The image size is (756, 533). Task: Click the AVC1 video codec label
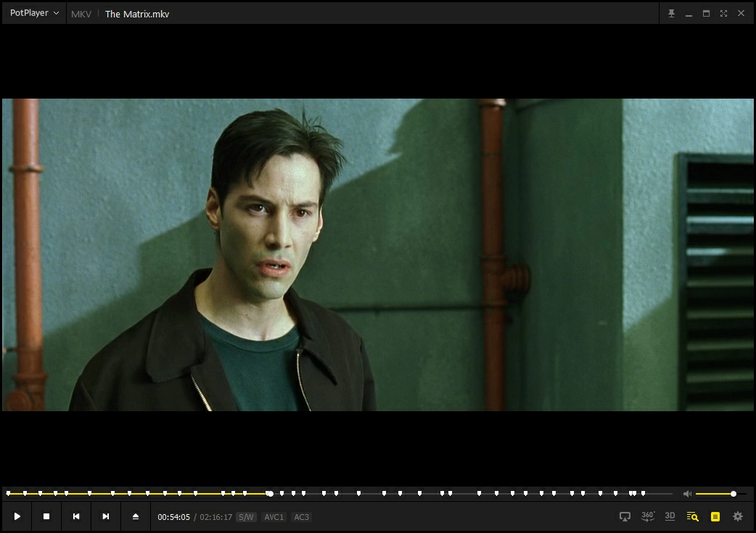pyautogui.click(x=274, y=517)
